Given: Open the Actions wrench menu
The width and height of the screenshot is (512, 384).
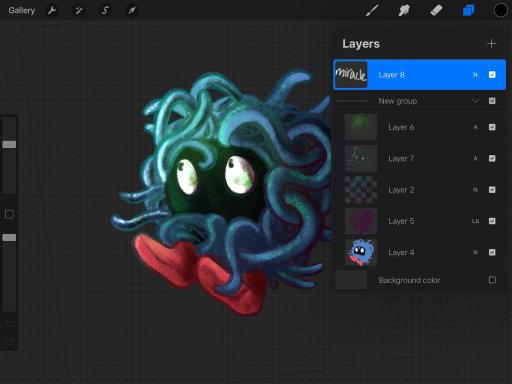Looking at the screenshot, I should tap(52, 10).
